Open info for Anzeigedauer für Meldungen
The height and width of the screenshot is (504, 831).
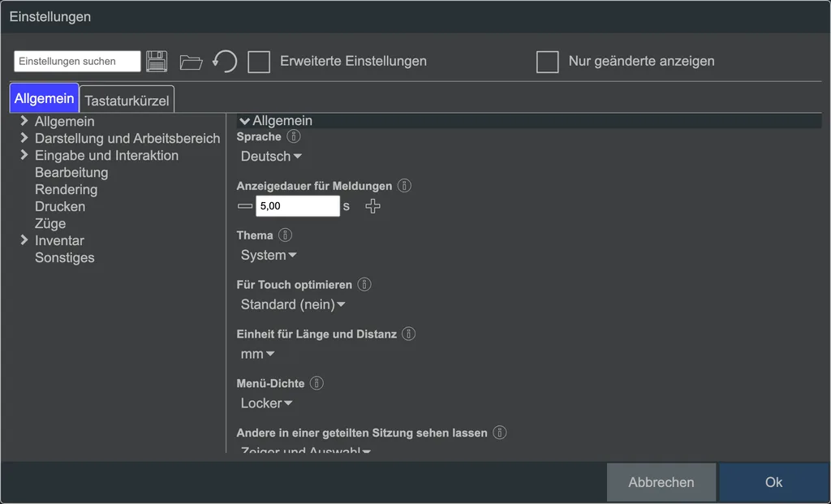(404, 186)
